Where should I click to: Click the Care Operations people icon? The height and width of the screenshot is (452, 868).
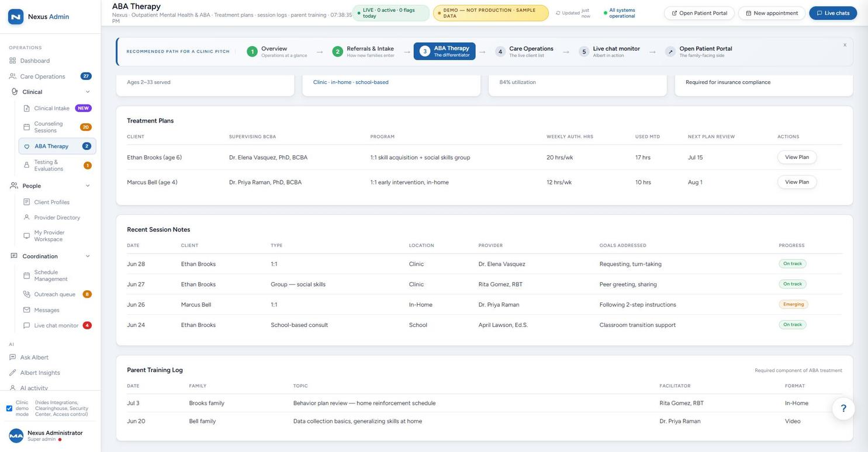point(13,77)
